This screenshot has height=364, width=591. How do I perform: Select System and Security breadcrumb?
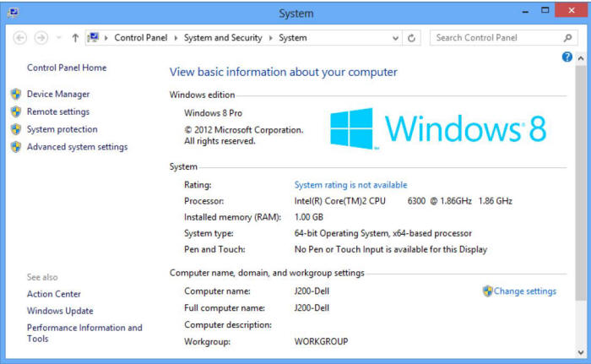click(x=223, y=38)
